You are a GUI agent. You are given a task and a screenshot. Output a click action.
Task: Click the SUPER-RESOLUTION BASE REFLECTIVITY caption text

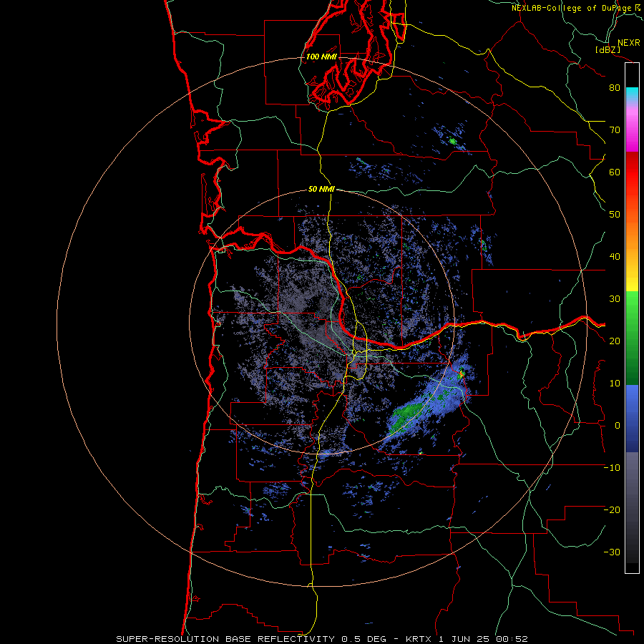(x=226, y=639)
